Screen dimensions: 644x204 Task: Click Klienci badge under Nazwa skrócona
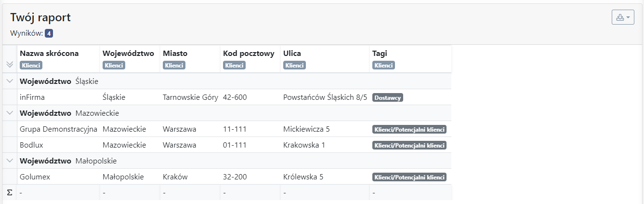click(31, 65)
